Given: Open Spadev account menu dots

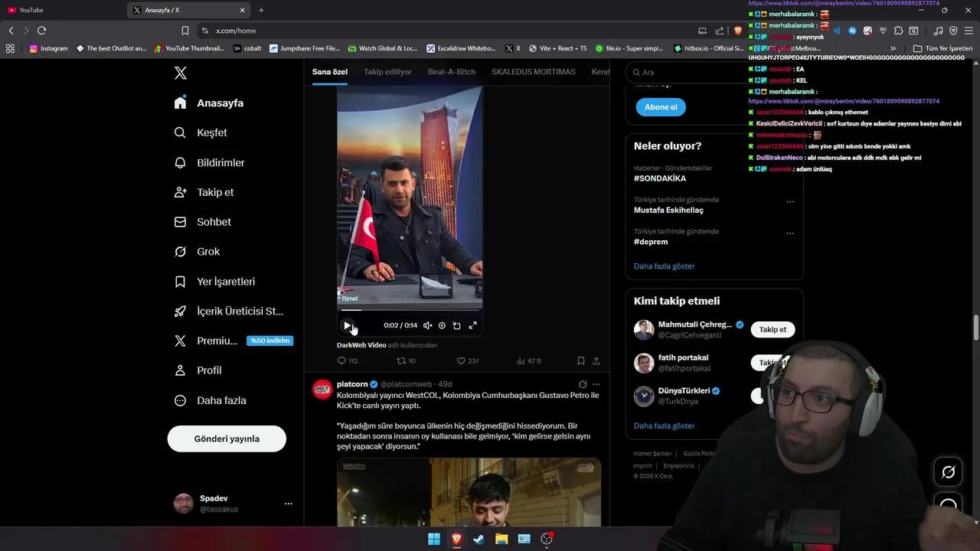Looking at the screenshot, I should [289, 504].
